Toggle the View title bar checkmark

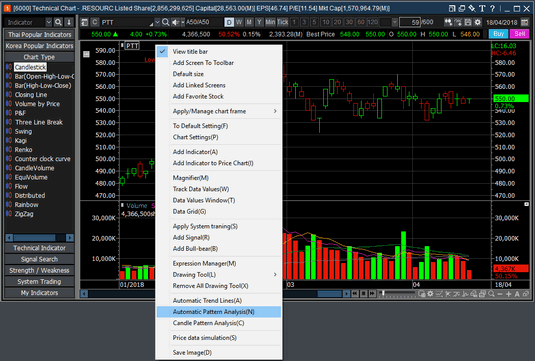[162, 52]
